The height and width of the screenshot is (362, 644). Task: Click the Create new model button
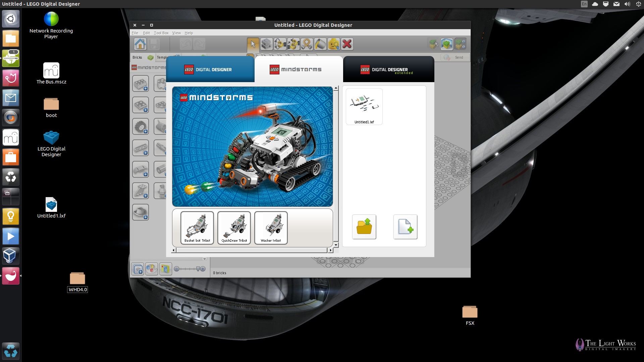click(x=405, y=227)
